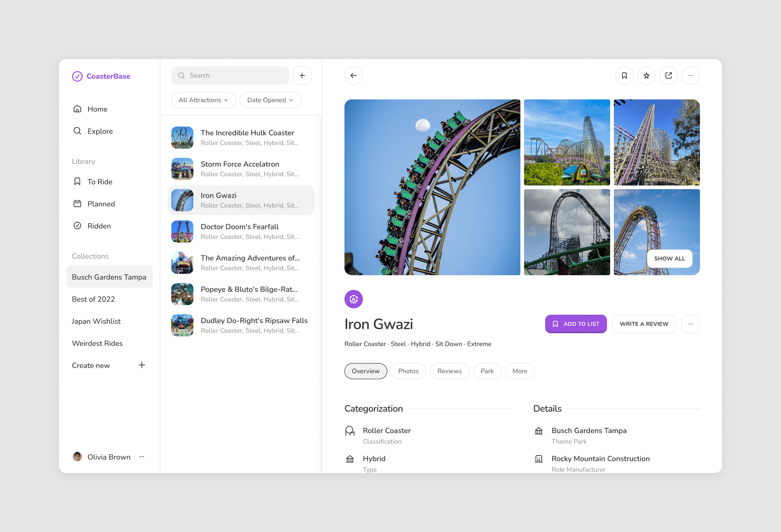Click plus icon next to Create new
This screenshot has width=781, height=532.
[142, 365]
